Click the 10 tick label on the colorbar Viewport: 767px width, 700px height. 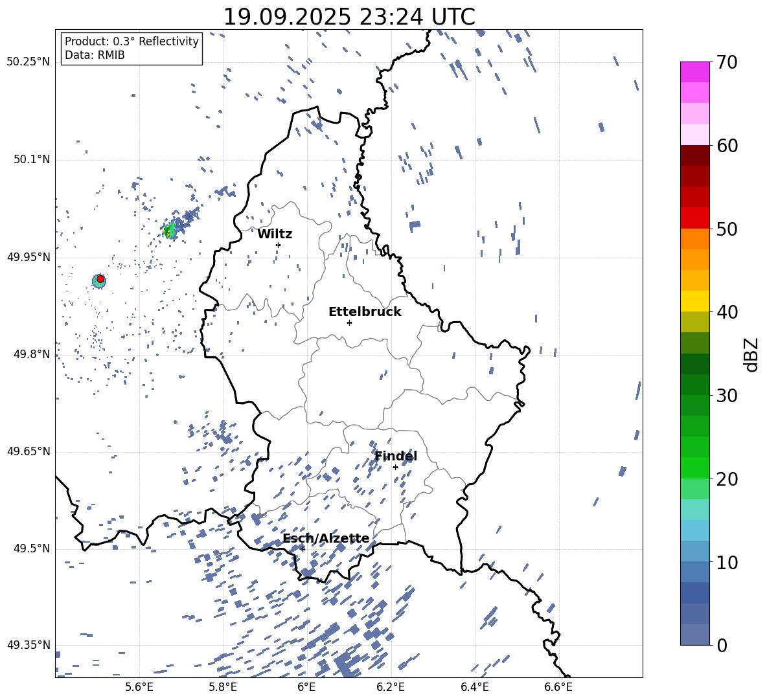click(x=727, y=562)
